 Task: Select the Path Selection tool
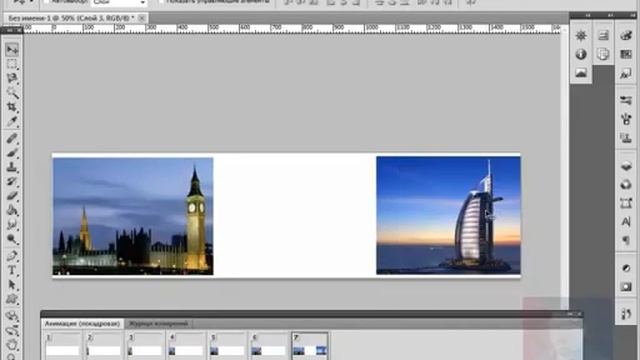(x=12, y=284)
